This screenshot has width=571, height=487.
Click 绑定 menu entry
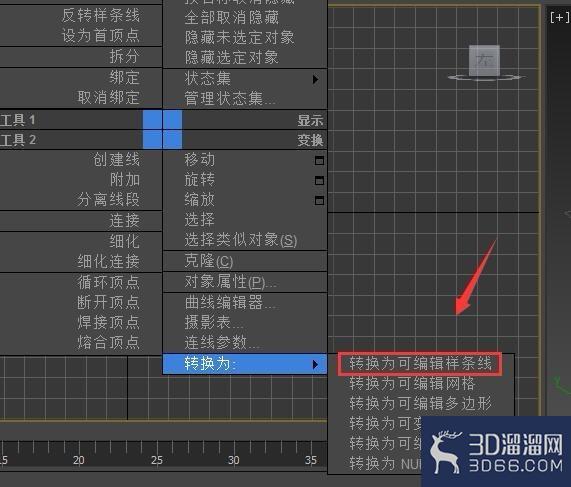tap(125, 78)
